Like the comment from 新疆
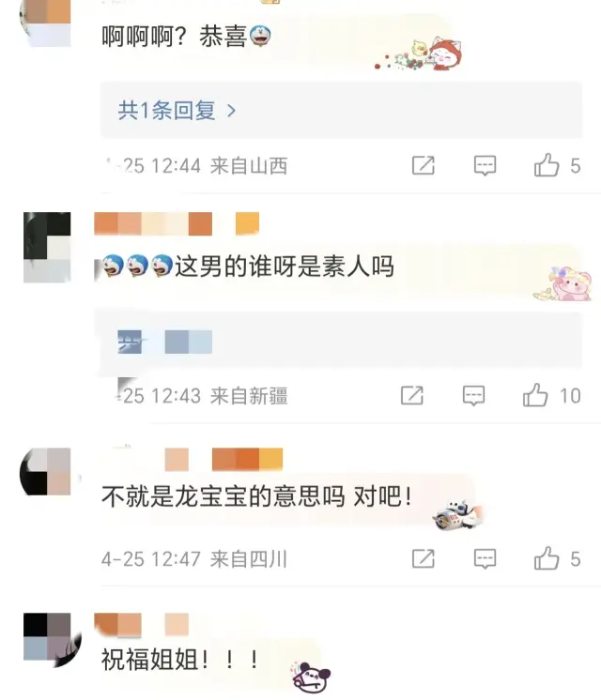601x700 pixels. tap(535, 395)
